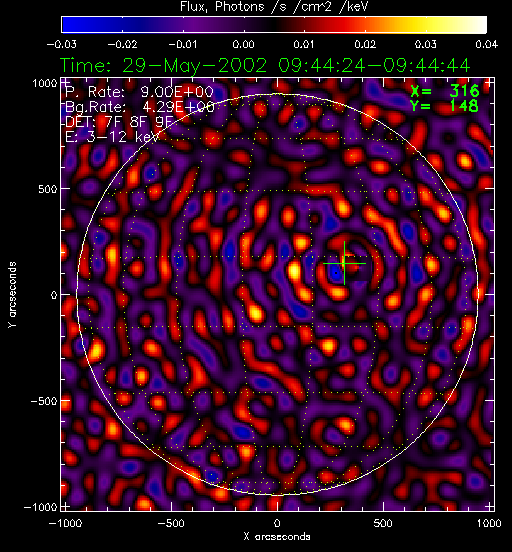Screen dimensions: 512x552
Task: Click the P. Rate 9.00E+00 text
Action: pos(139,92)
